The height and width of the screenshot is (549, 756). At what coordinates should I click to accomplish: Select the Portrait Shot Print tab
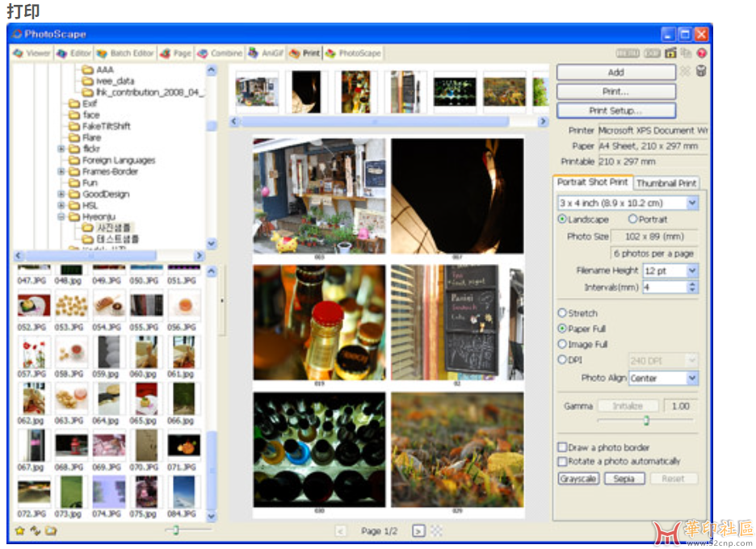pos(593,182)
